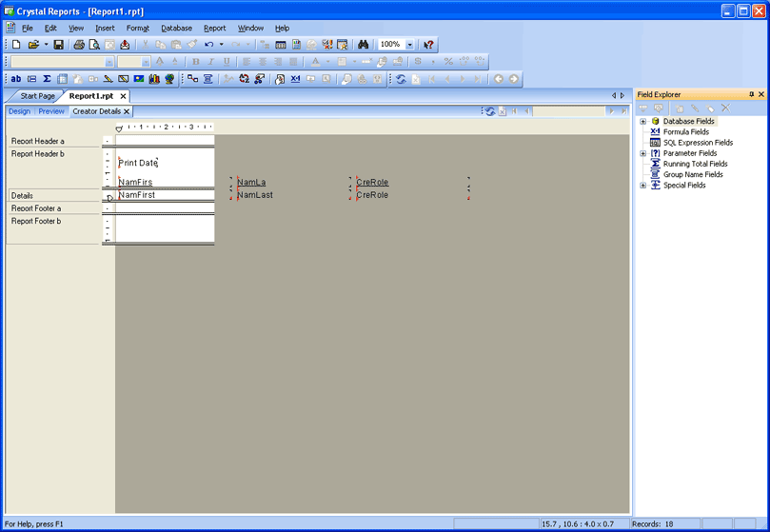Click the Print icon in the toolbar
Screen dimensions: 770x532
click(79, 45)
